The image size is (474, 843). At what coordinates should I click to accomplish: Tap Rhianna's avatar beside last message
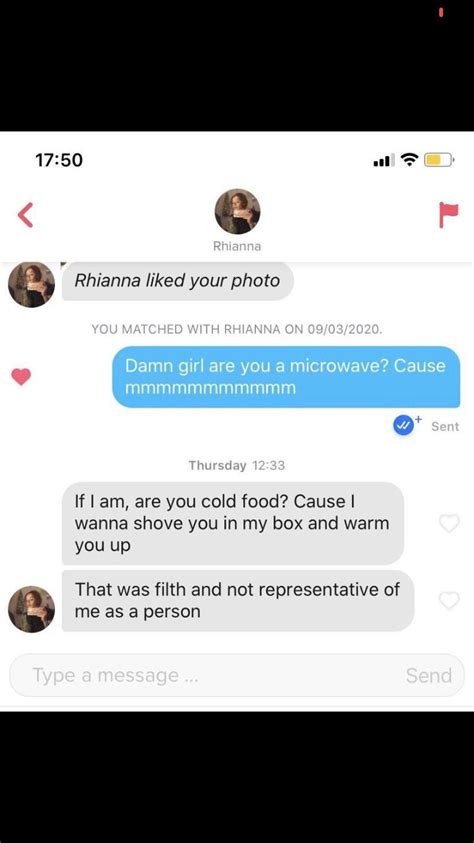[x=31, y=609]
